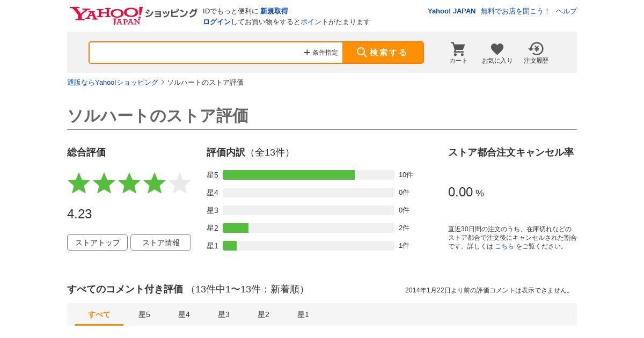This screenshot has height=338, width=644.
Task: Type in the search input field
Action: 196,53
